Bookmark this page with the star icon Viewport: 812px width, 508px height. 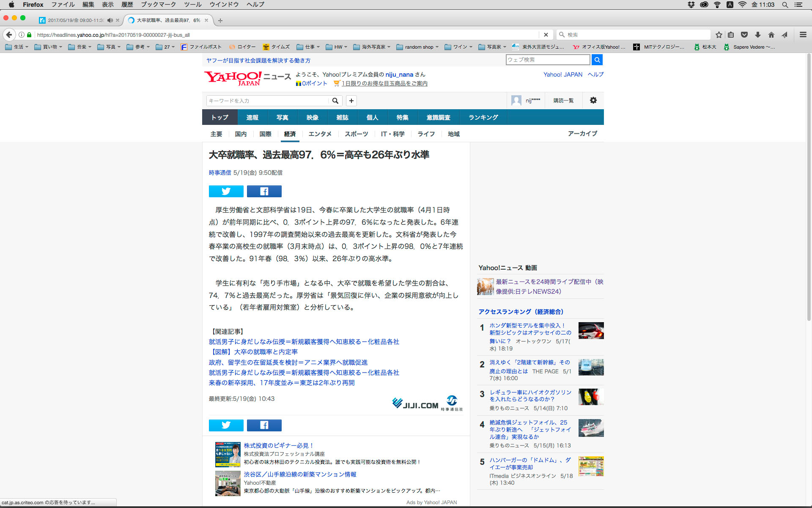click(719, 35)
